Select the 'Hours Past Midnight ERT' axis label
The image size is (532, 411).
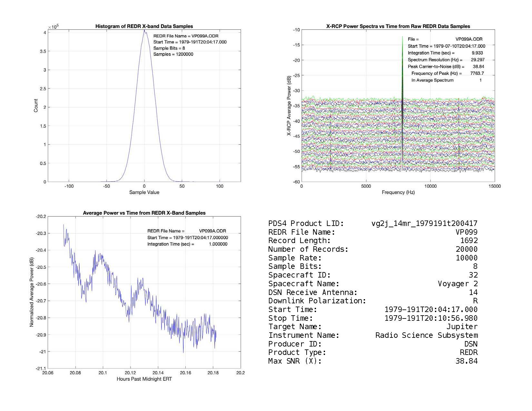tap(144, 379)
